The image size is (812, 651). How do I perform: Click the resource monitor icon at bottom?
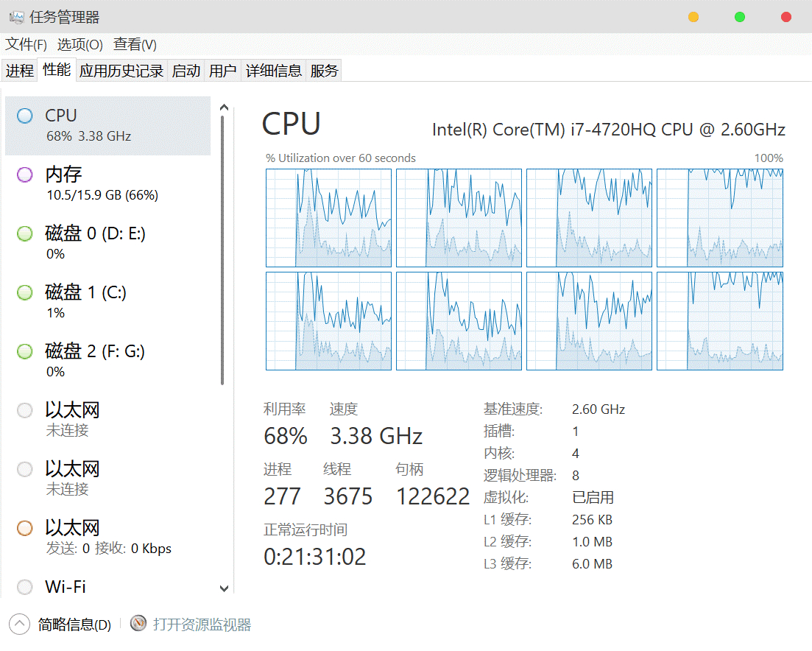coord(138,624)
